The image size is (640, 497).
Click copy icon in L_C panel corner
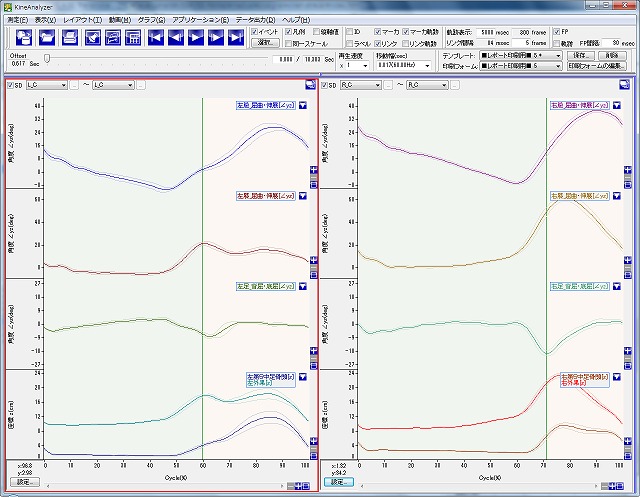[x=310, y=84]
